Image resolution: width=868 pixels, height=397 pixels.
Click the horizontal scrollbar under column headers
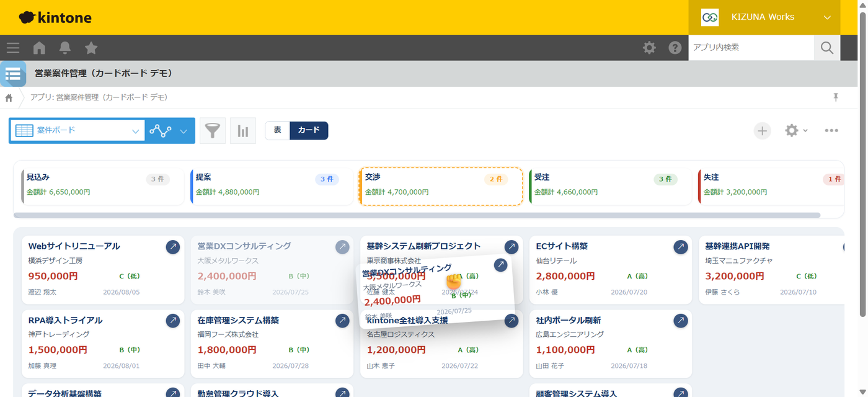[417, 215]
